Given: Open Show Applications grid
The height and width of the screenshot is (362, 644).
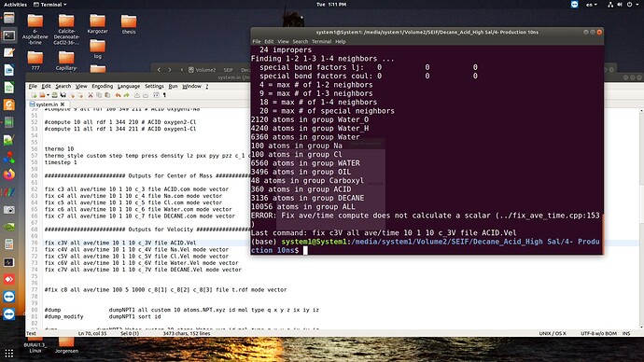Looking at the screenshot, I should 9,353.
